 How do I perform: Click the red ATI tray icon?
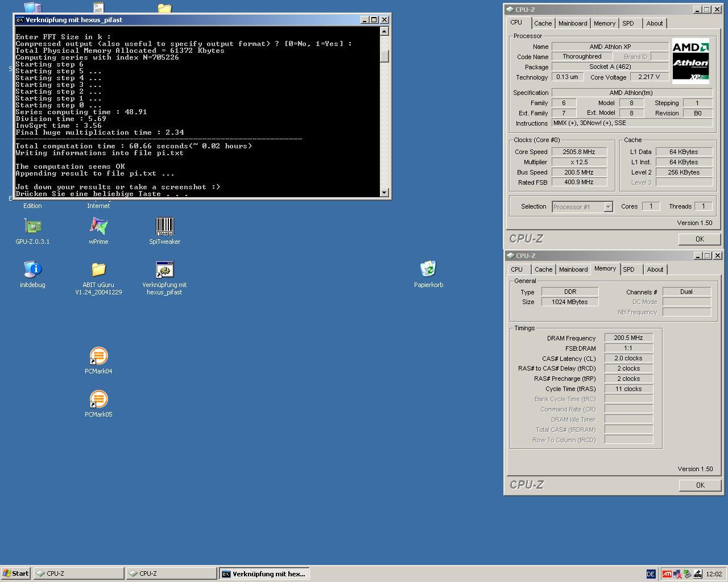point(667,574)
